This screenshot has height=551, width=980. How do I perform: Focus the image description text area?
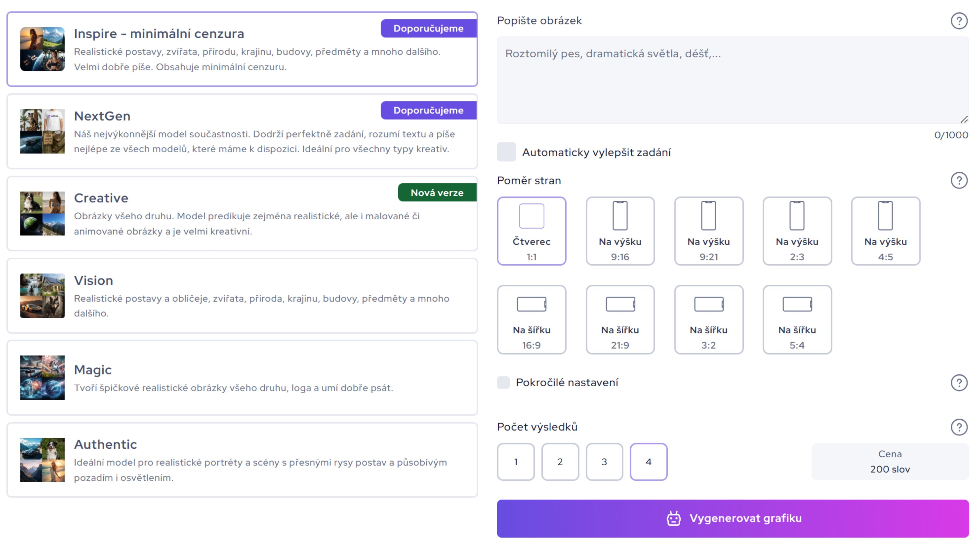click(732, 80)
